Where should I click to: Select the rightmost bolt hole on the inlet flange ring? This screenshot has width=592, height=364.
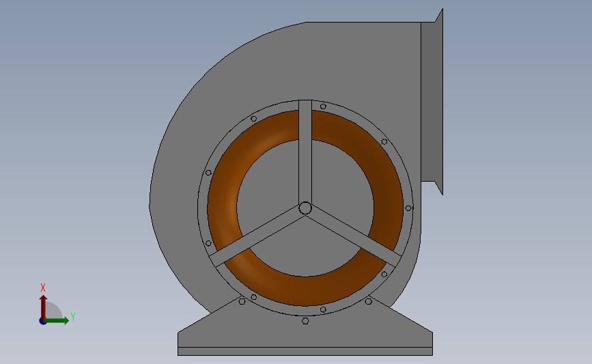point(408,208)
